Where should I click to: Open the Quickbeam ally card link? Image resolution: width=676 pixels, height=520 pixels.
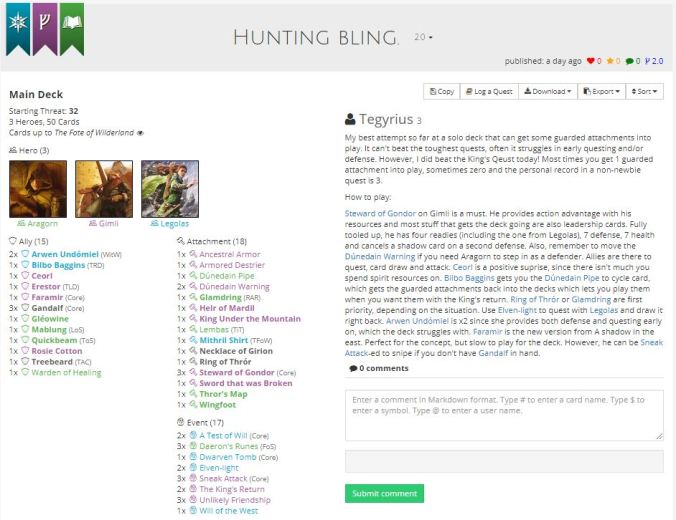54,341
